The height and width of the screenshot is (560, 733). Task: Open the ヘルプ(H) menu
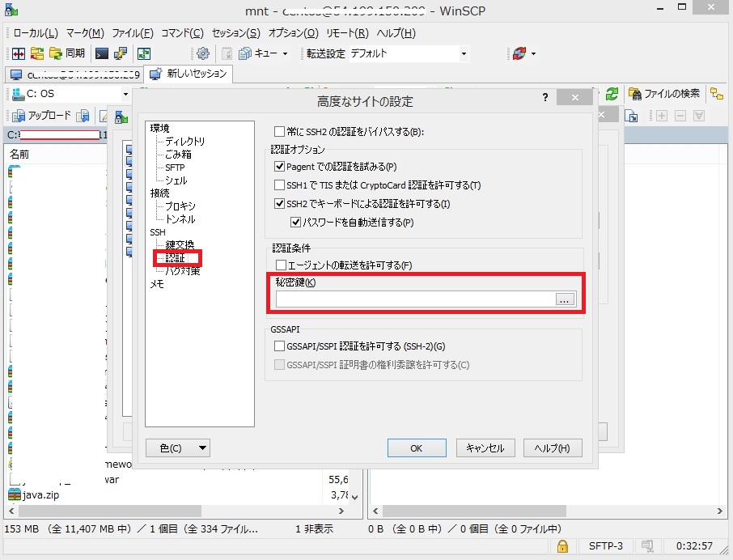[396, 33]
